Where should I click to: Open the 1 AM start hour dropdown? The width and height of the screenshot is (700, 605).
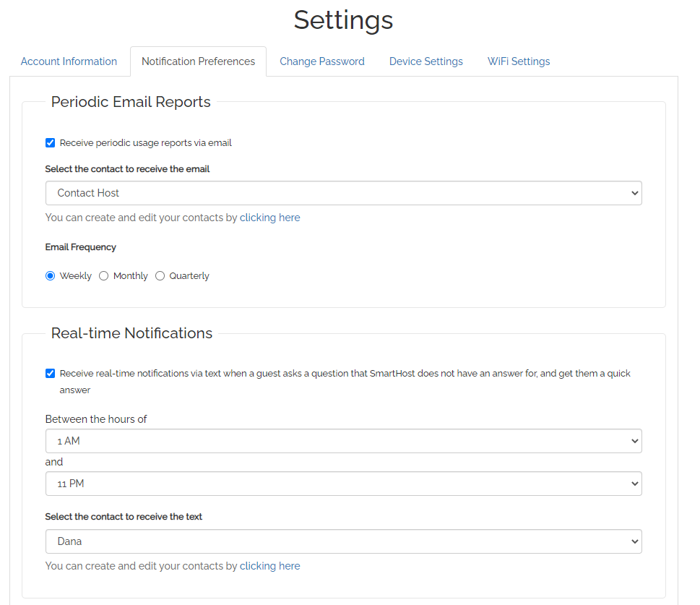344,441
